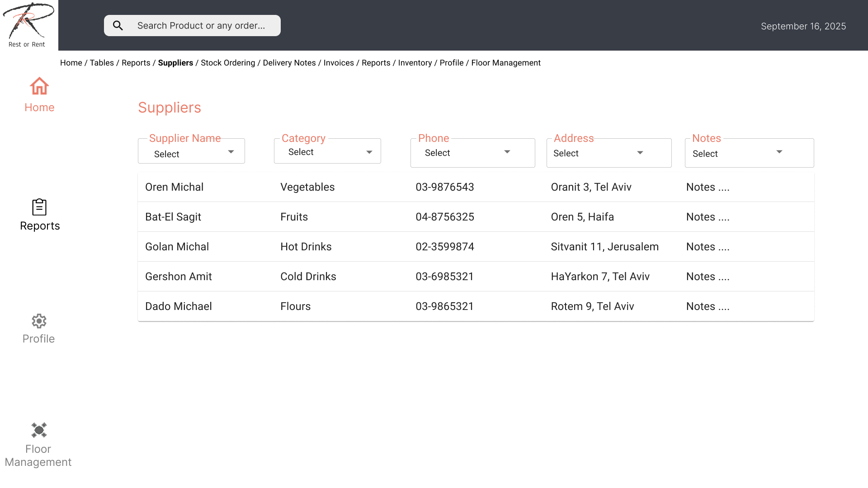Expand the Notes filter dropdown
Image resolution: width=868 pixels, height=488 pixels.
click(749, 153)
